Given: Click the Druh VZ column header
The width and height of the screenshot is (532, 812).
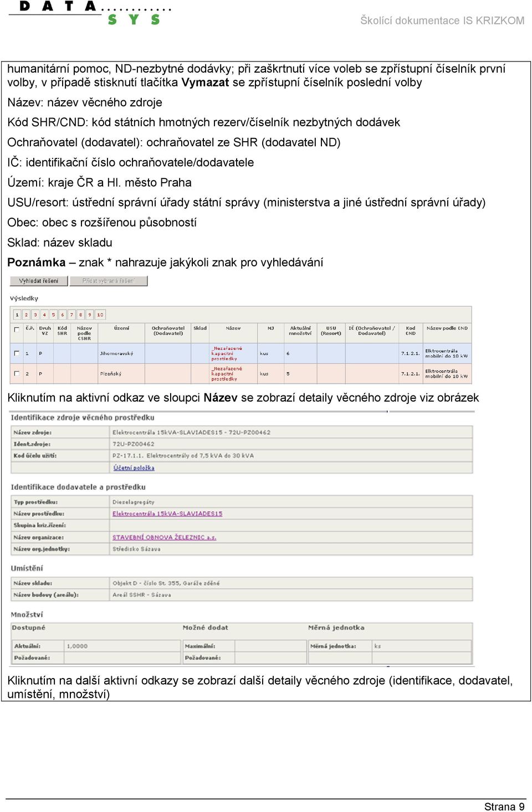Looking at the screenshot, I should pyautogui.click(x=45, y=331).
